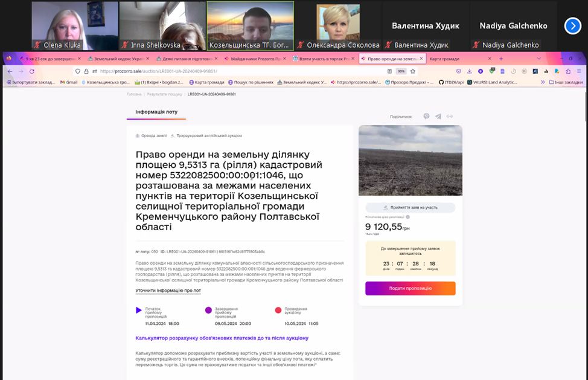Open the 'ITDZK/api' GitHub bookmark
This screenshot has width=588, height=380.
tap(451, 82)
